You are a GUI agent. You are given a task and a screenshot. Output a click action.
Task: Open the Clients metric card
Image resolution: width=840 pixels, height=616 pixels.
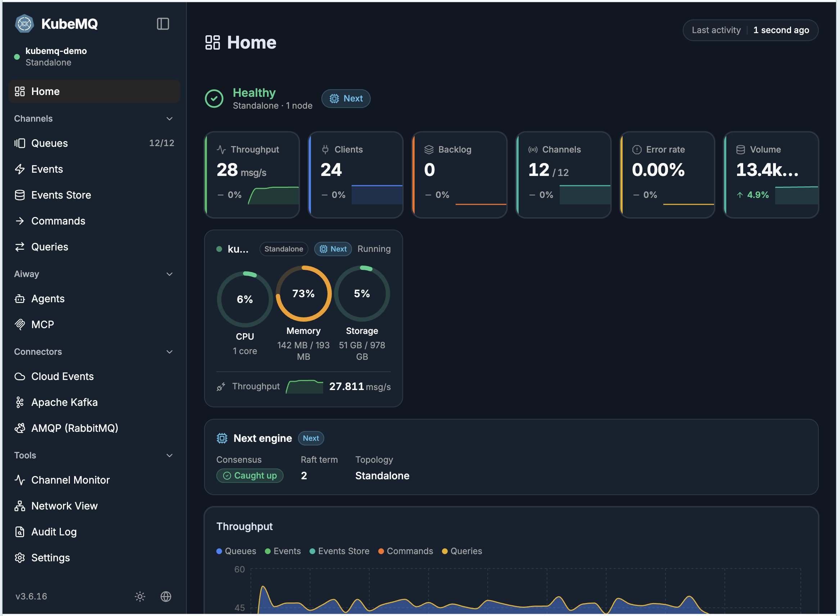(356, 175)
